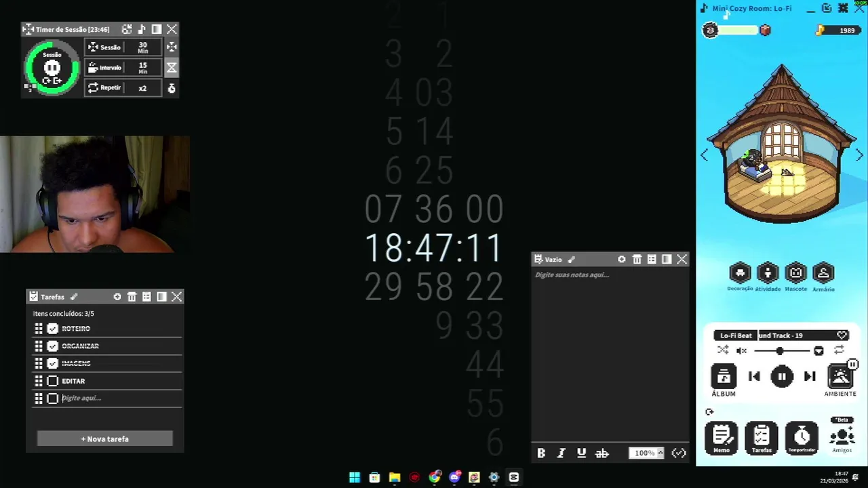Open File Explorer from taskbar
This screenshot has height=488, width=868.
coord(395,477)
